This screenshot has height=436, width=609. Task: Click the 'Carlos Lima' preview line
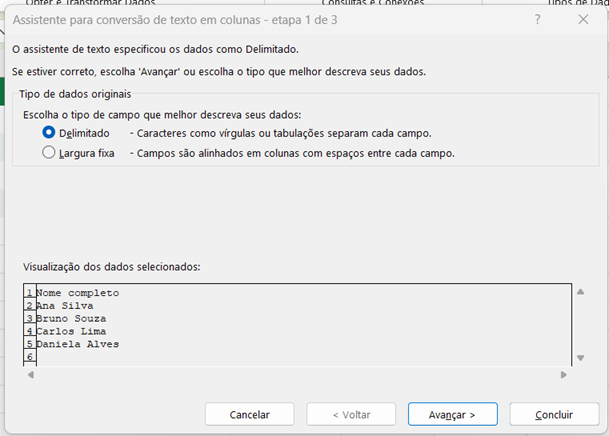click(x=71, y=331)
